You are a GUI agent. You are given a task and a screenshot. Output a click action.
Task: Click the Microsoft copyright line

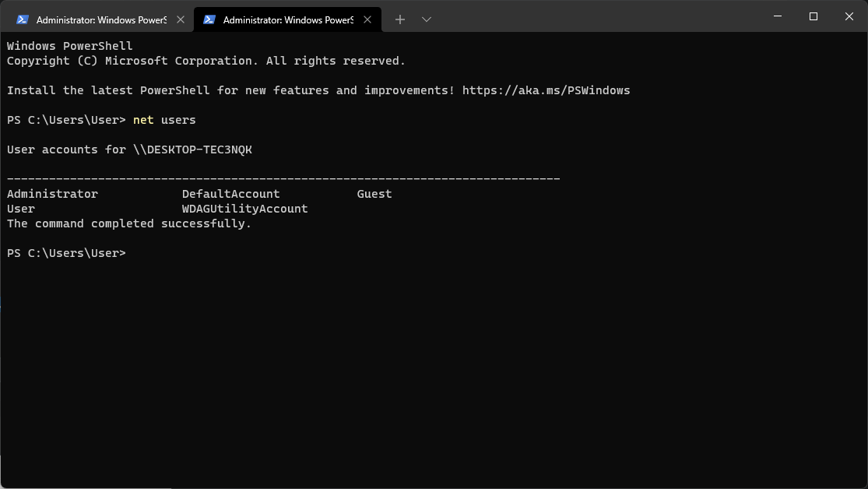pyautogui.click(x=206, y=61)
